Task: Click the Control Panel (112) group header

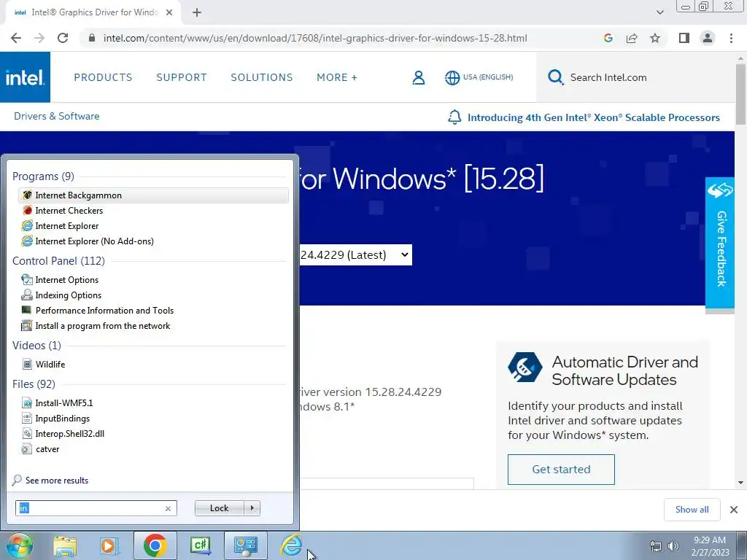Action: 58,261
